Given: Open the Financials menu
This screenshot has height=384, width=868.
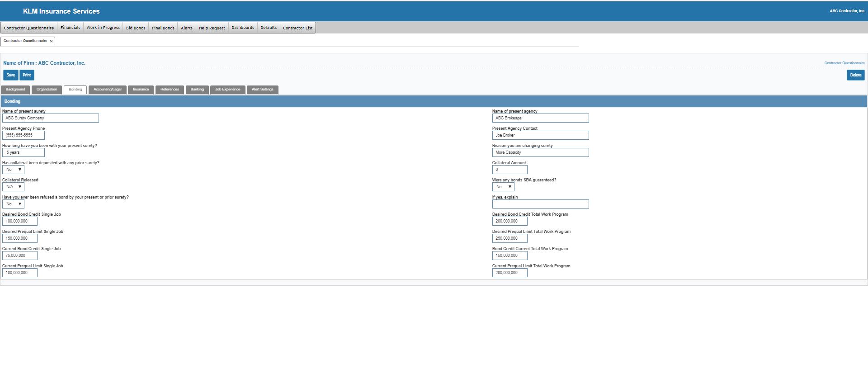Looking at the screenshot, I should [x=70, y=28].
